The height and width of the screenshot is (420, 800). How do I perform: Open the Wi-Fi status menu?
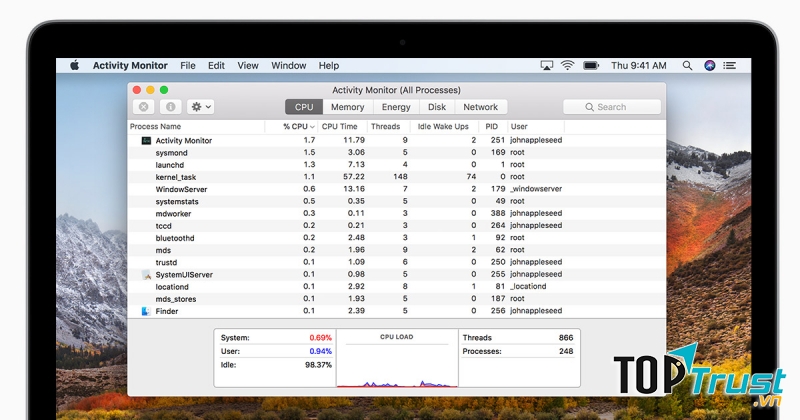point(567,65)
